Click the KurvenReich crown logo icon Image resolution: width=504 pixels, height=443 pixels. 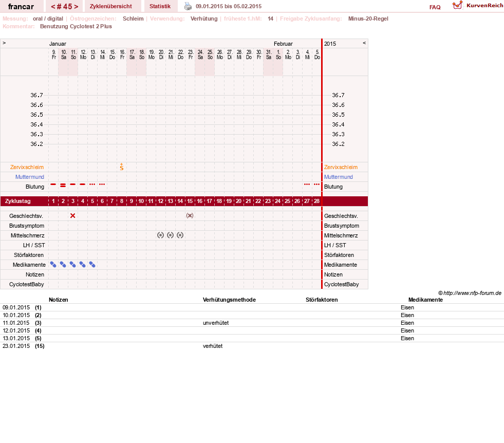pyautogui.click(x=457, y=5)
